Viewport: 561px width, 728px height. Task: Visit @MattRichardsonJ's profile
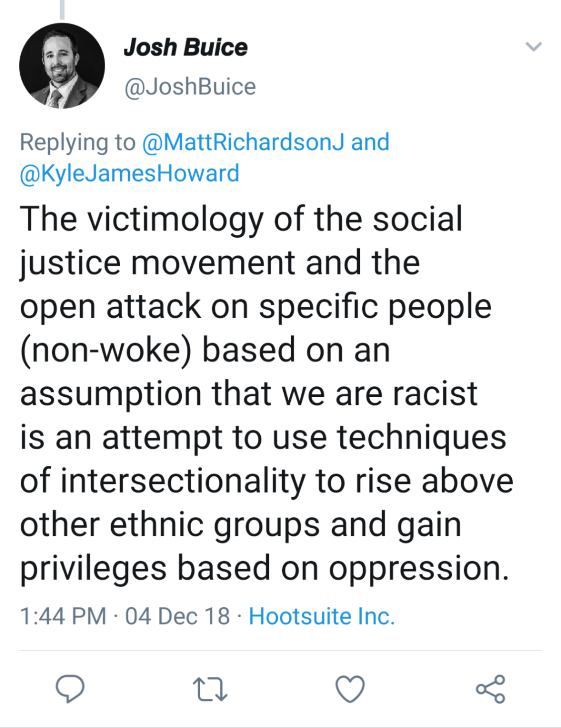click(243, 142)
